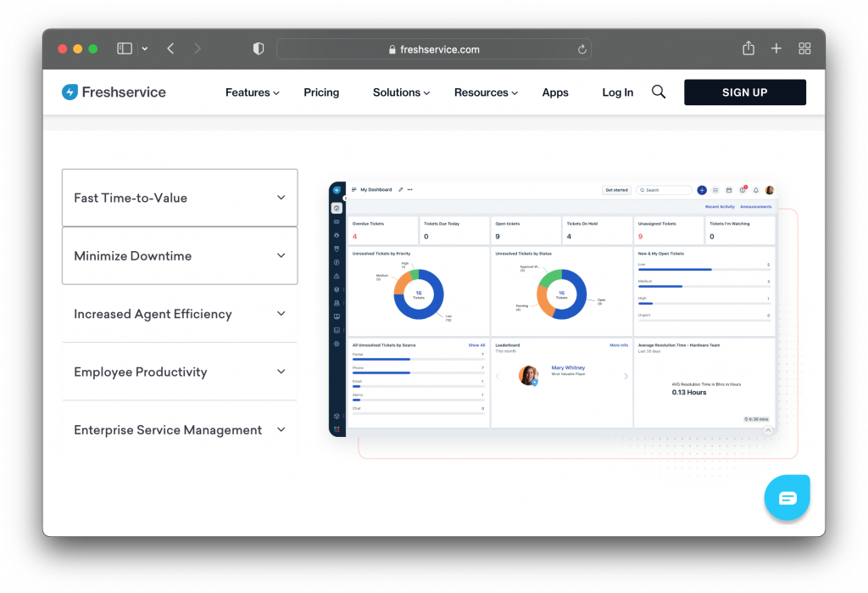Viewport: 868px width, 593px height.
Task: Click the Tickets On Hold card
Action: [597, 231]
